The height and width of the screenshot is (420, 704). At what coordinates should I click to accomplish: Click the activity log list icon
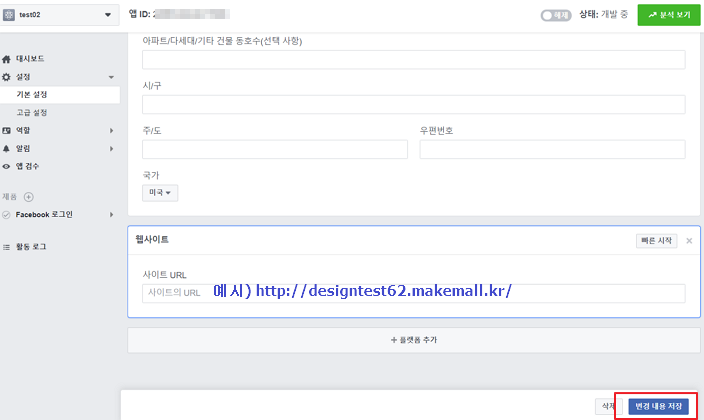coord(6,247)
